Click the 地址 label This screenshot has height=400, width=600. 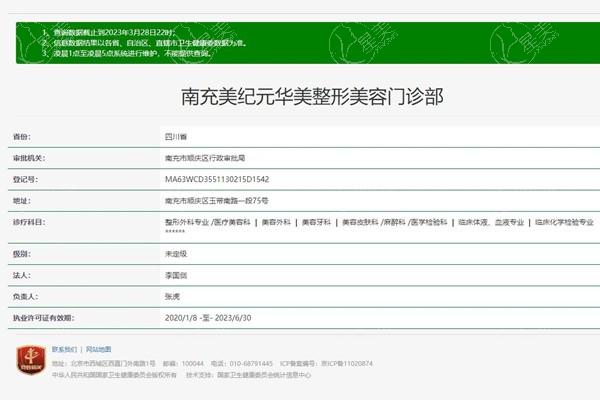[22, 201]
